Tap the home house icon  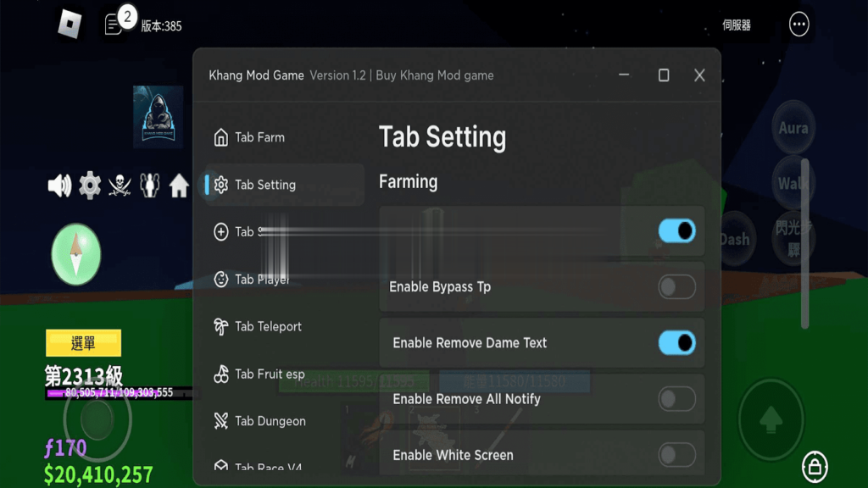[x=179, y=186]
